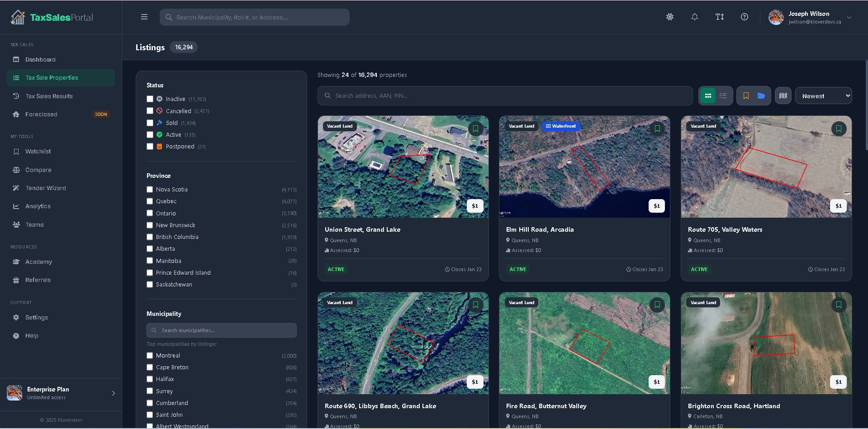The width and height of the screenshot is (868, 429).
Task: Switch to list view layout
Action: (723, 96)
